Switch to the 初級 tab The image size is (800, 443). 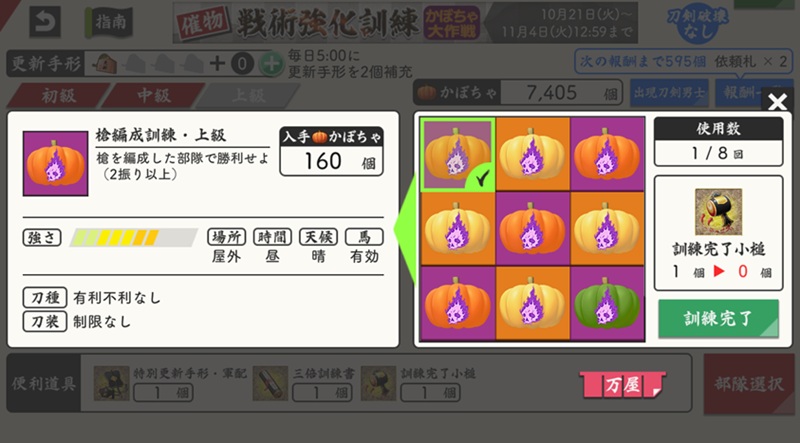pyautogui.click(x=58, y=95)
